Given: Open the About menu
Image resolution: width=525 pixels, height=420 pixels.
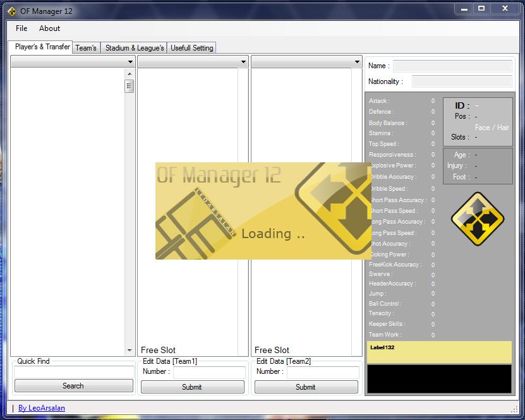Looking at the screenshot, I should (49, 28).
